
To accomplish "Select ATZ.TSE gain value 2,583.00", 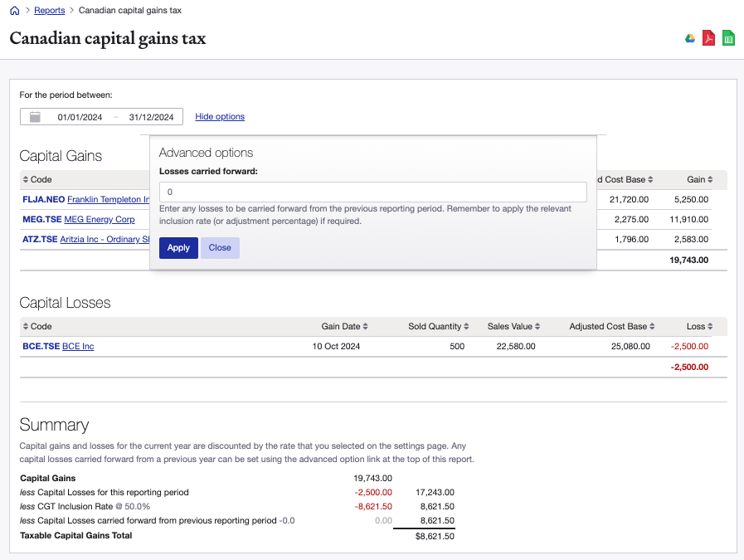I will [691, 239].
